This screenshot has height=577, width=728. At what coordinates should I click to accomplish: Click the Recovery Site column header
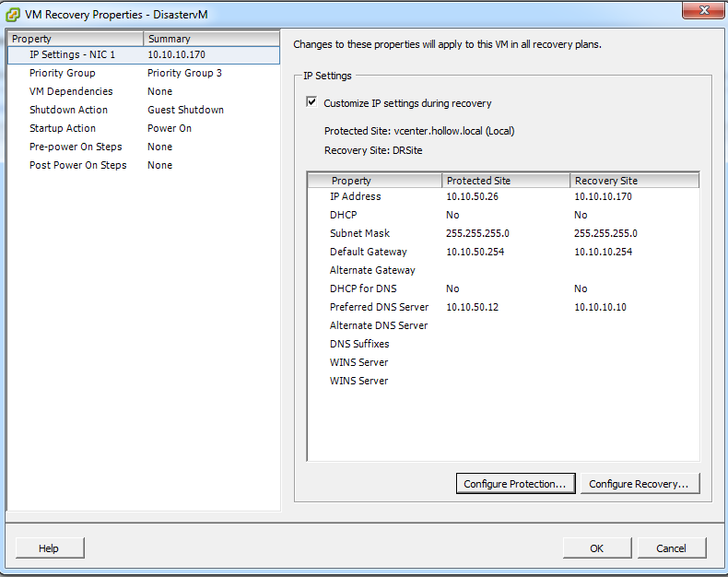coord(633,181)
